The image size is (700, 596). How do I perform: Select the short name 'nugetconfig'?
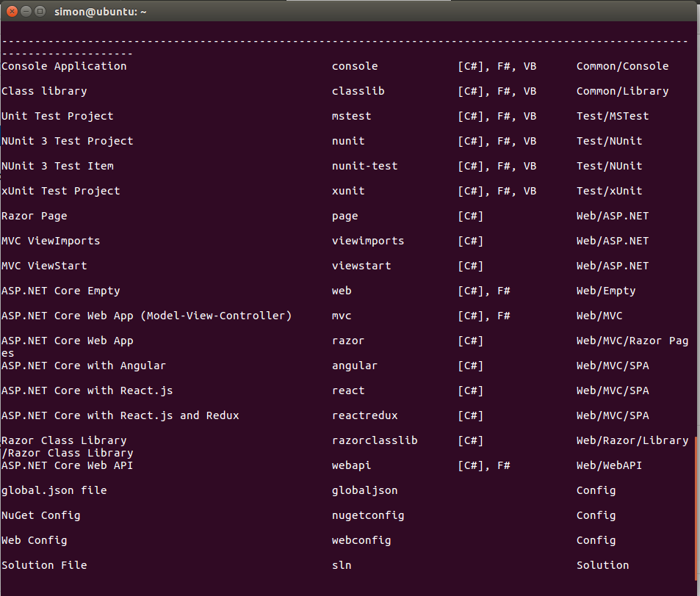[x=368, y=516]
